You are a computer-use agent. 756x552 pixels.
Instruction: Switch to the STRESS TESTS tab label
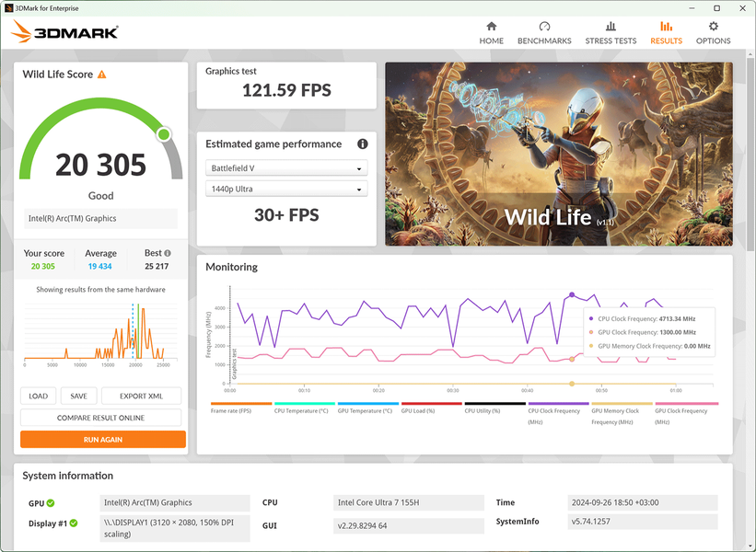tap(611, 41)
